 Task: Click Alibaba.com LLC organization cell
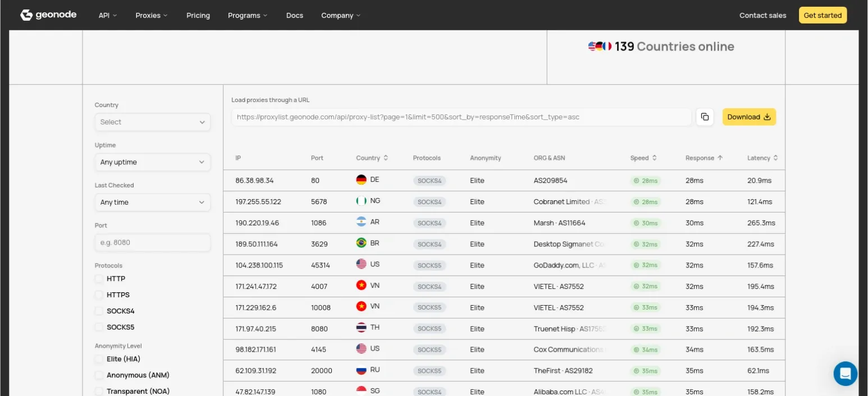pyautogui.click(x=570, y=392)
